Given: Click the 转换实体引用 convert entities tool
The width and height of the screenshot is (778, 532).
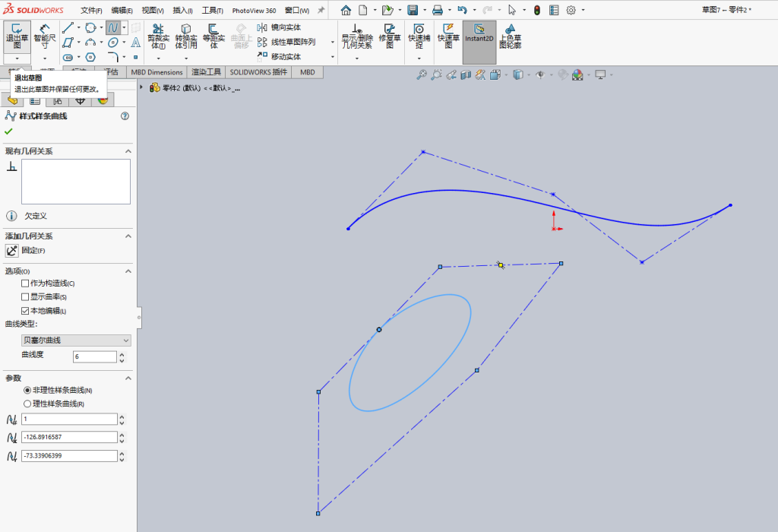Looking at the screenshot, I should click(186, 36).
